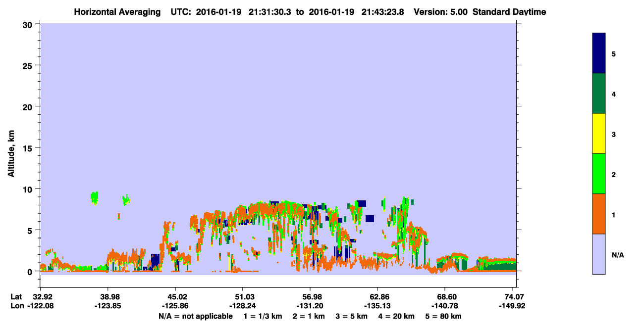Click longitude value -149.92
This screenshot has width=644, height=330.
tap(512, 305)
